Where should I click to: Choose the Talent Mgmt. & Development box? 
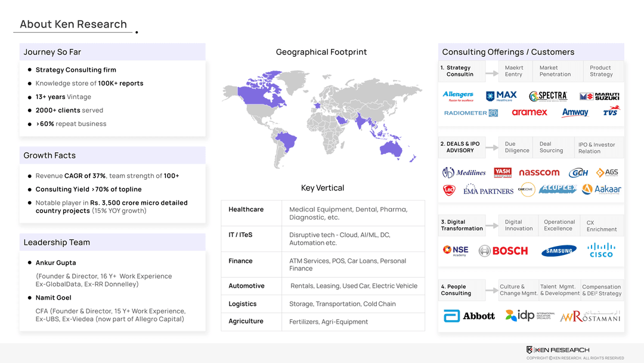[559, 290]
